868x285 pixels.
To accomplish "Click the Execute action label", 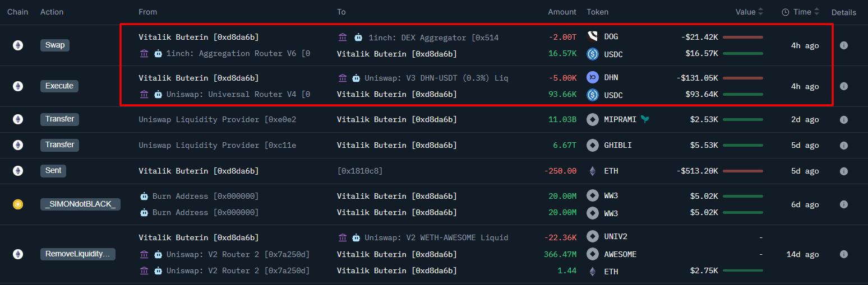I will [59, 86].
